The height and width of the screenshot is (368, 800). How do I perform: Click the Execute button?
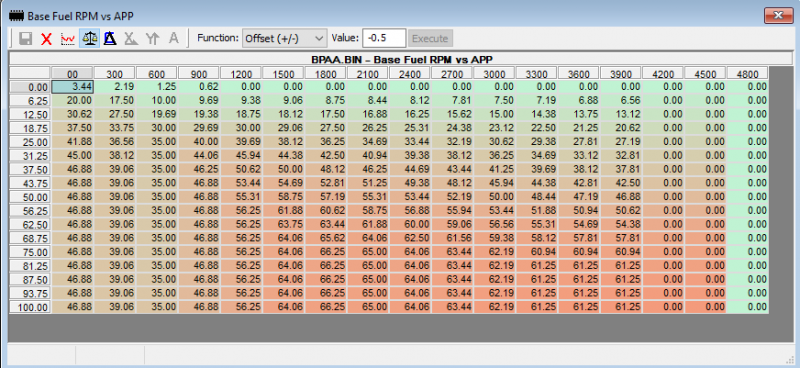point(430,38)
